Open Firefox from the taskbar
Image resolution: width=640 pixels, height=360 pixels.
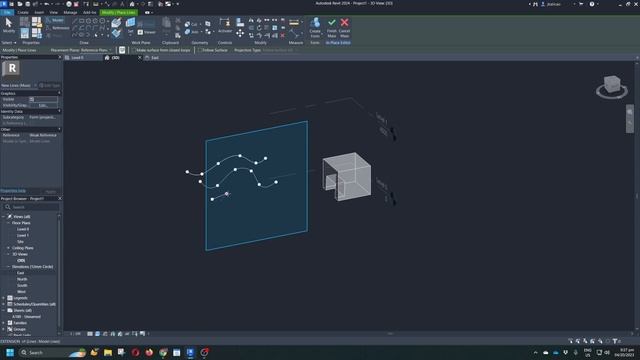pyautogui.click(x=149, y=352)
